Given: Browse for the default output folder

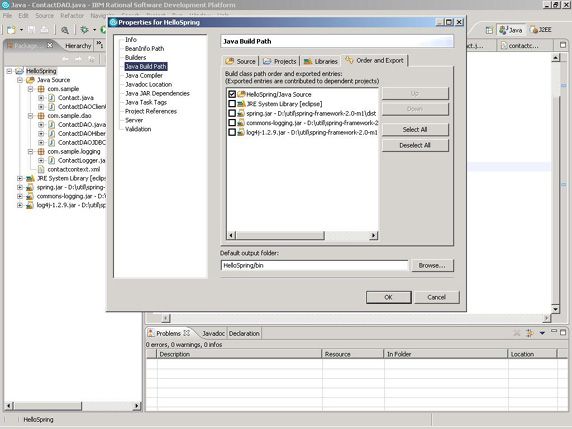Looking at the screenshot, I should pyautogui.click(x=432, y=265).
